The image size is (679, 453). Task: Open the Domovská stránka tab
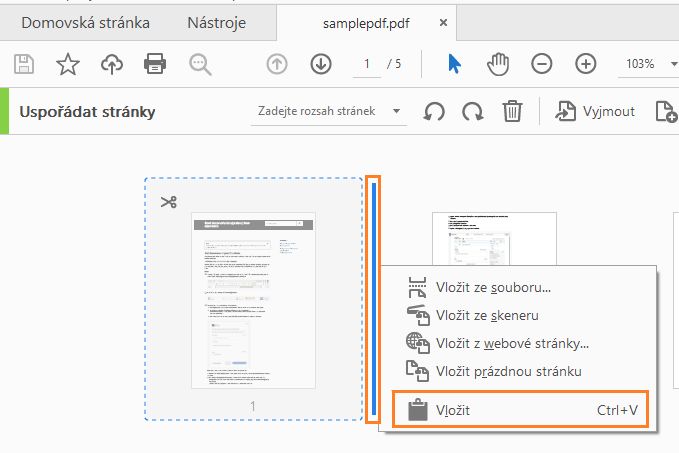[x=85, y=23]
